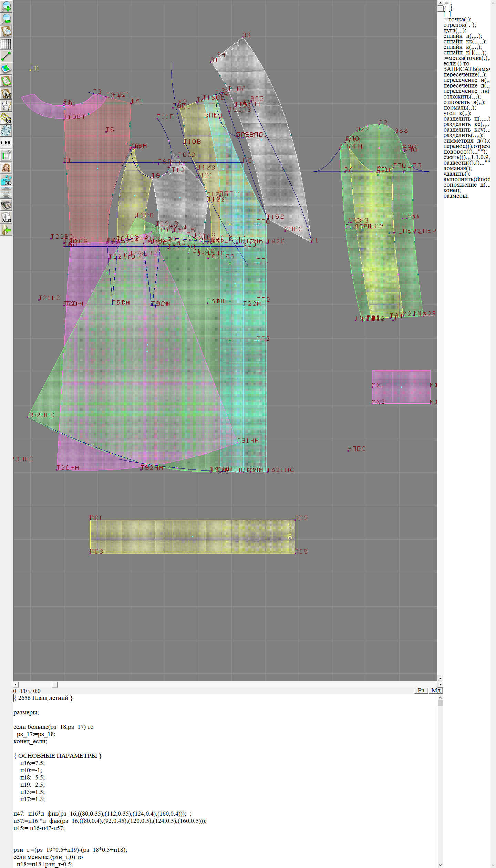This screenshot has height=868, width=496.
Task: Choose the 'ломаная();' command in the list
Action: 457,168
